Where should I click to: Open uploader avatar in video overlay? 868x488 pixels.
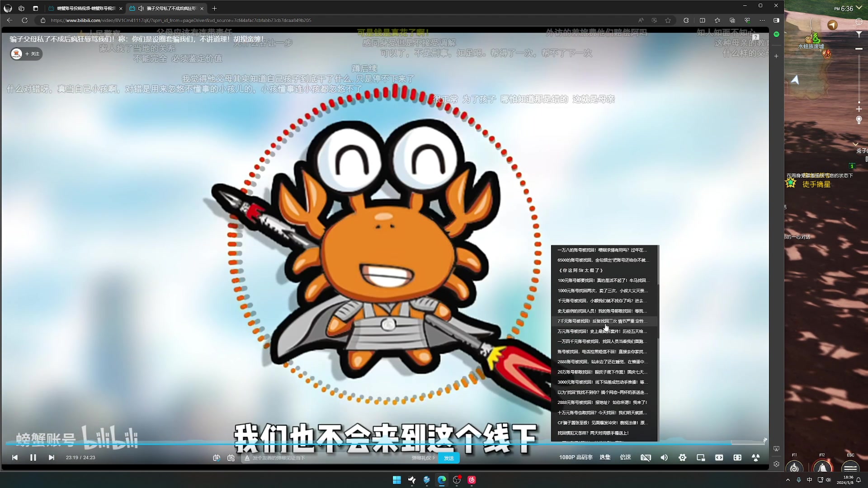click(17, 54)
